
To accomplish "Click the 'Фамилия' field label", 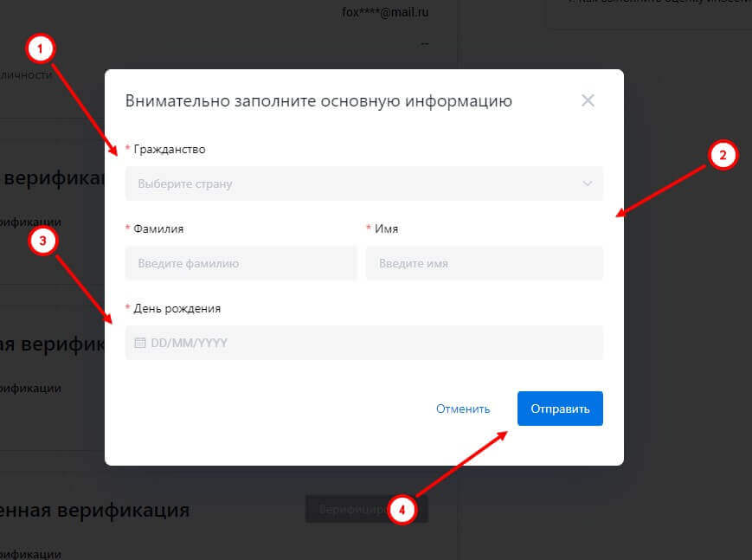I will pyautogui.click(x=158, y=229).
